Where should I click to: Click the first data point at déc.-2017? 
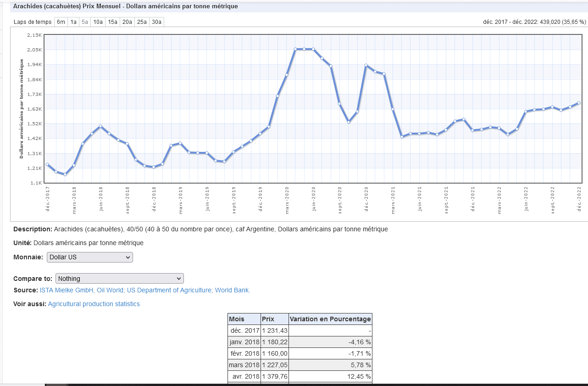click(x=47, y=164)
